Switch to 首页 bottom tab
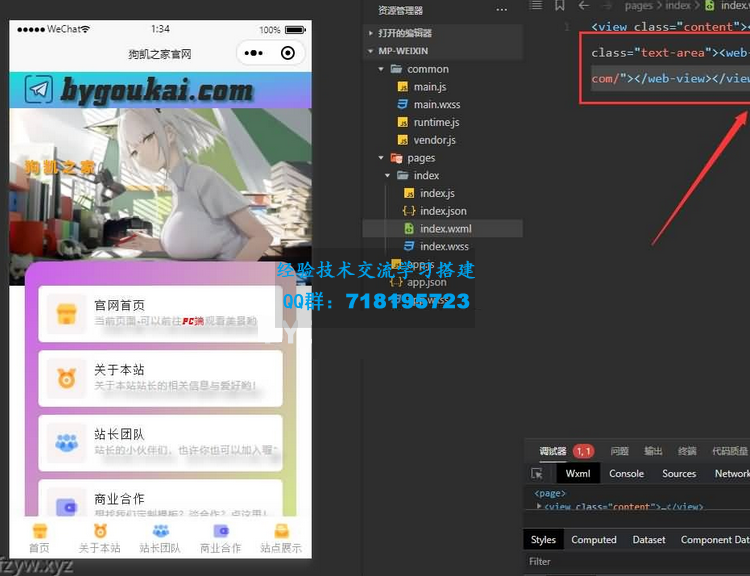Image resolution: width=750 pixels, height=576 pixels. (x=39, y=538)
